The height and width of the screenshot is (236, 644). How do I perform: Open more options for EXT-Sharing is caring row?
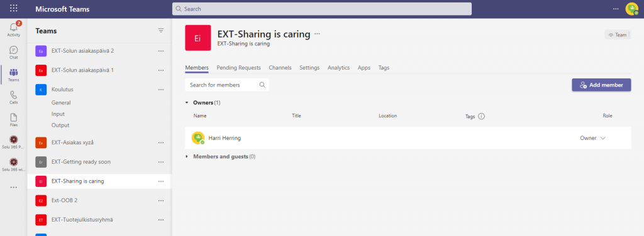tap(161, 181)
